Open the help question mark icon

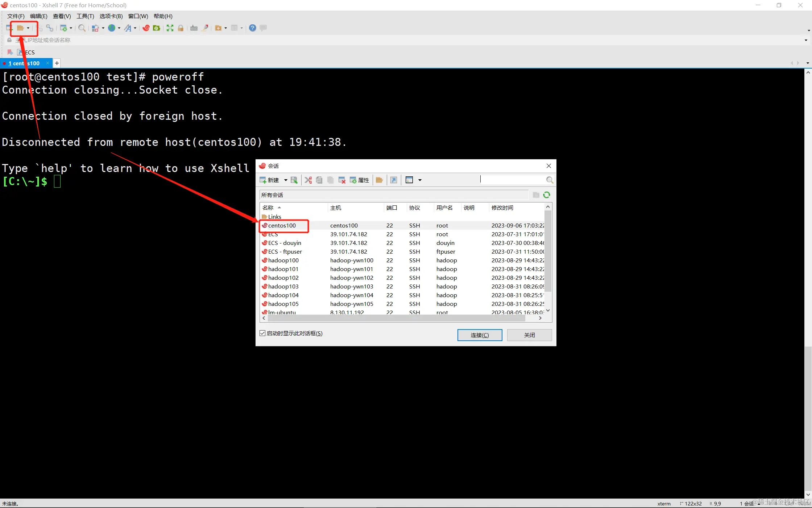tap(253, 28)
